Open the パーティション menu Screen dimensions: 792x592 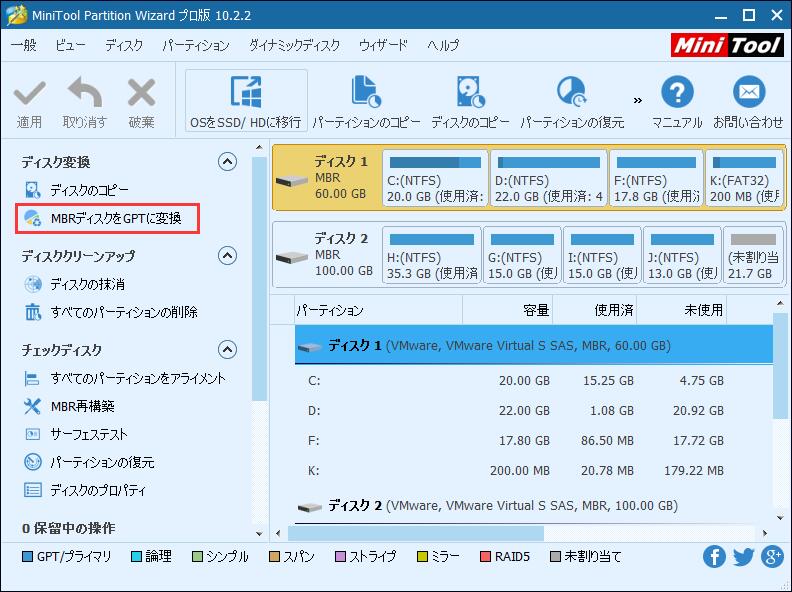coord(195,45)
